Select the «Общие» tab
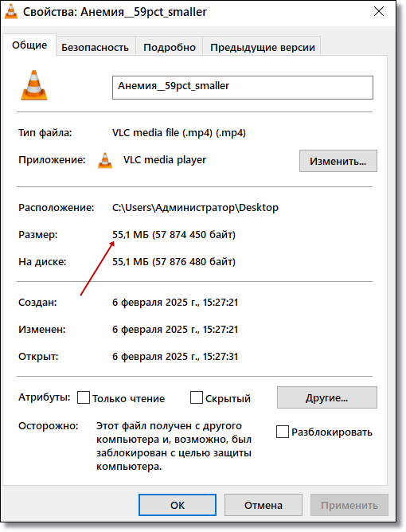This screenshot has height=532, width=406. (x=29, y=45)
